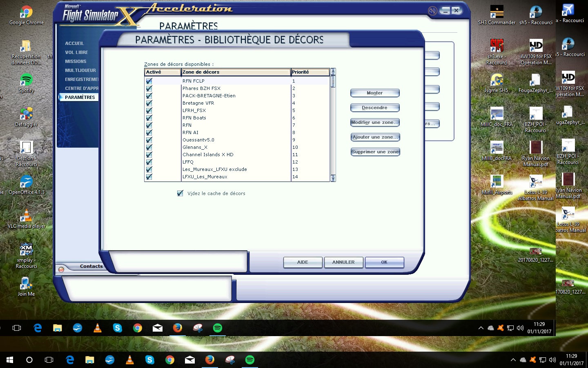Select Channel Islands X HD list row
The height and width of the screenshot is (368, 588).
208,155
